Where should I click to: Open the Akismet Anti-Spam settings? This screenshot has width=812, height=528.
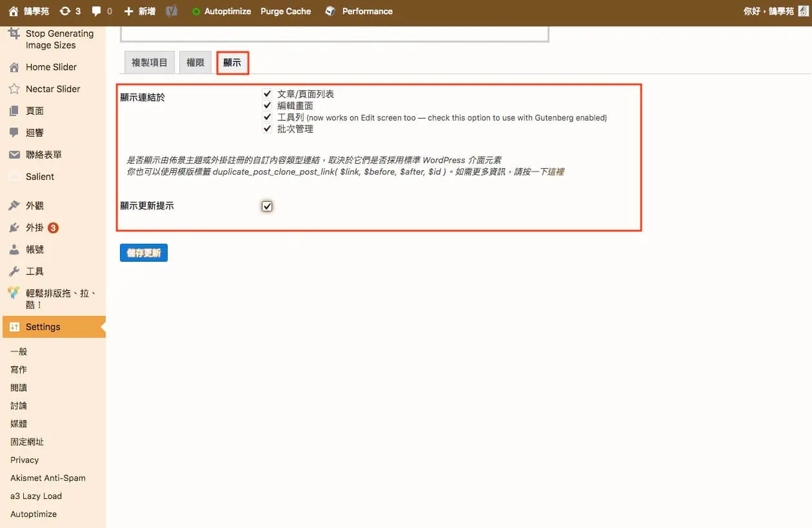click(48, 478)
